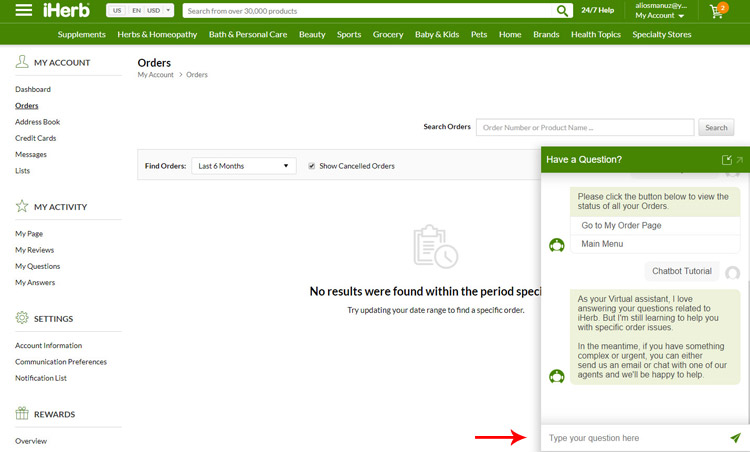The width and height of the screenshot is (750, 452).
Task: Open the Brands menu
Action: pyautogui.click(x=546, y=34)
